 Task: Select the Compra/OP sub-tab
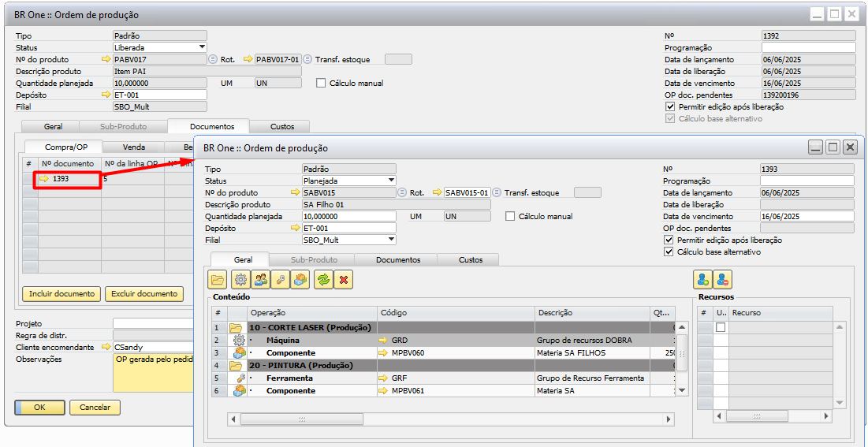[64, 147]
